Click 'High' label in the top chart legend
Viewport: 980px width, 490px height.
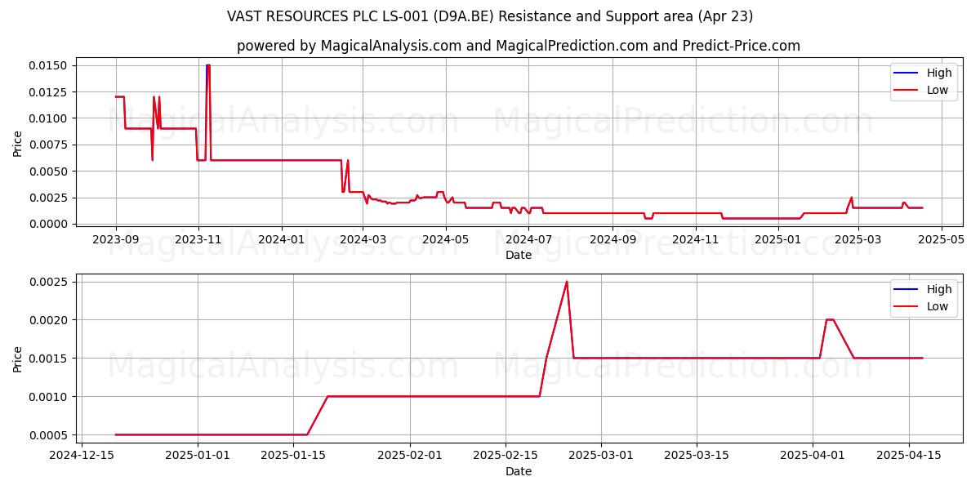[x=939, y=73]
